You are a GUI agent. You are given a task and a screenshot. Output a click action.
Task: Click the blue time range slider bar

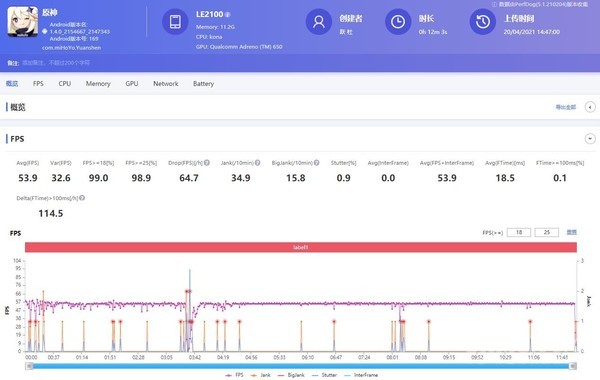coord(301,366)
